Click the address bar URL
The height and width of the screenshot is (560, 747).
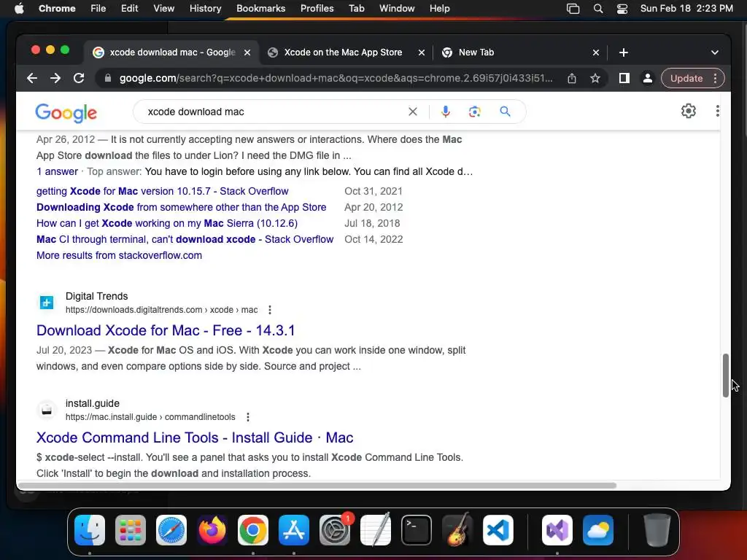point(336,78)
